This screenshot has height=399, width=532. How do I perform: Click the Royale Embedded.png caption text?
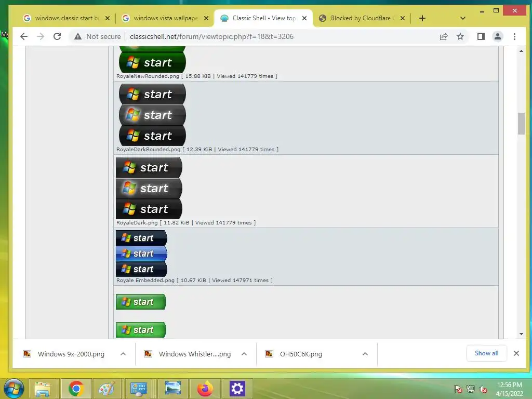click(x=194, y=280)
